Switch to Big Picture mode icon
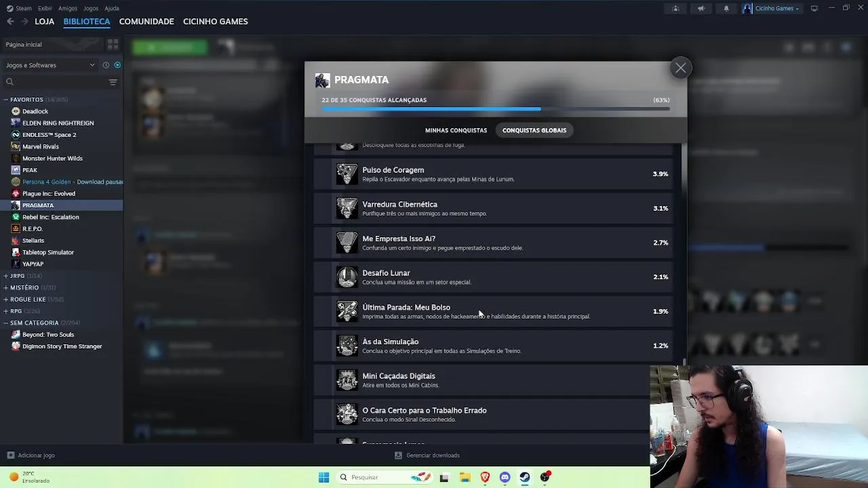 point(814,8)
